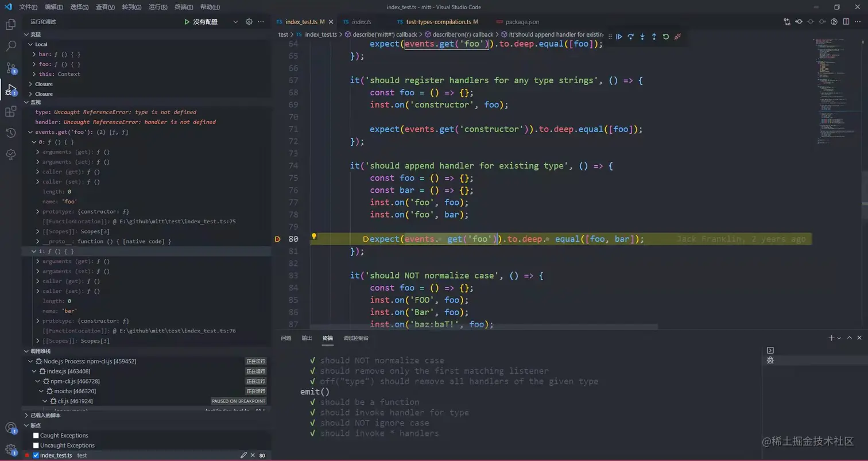Open the Accounts icon in activity bar
Image resolution: width=868 pixels, height=461 pixels.
coord(10,428)
